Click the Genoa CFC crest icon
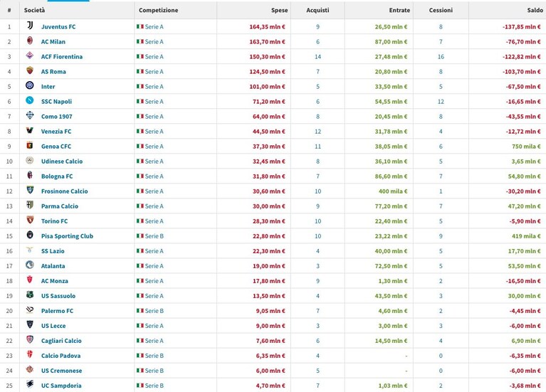546x392 pixels. point(30,145)
